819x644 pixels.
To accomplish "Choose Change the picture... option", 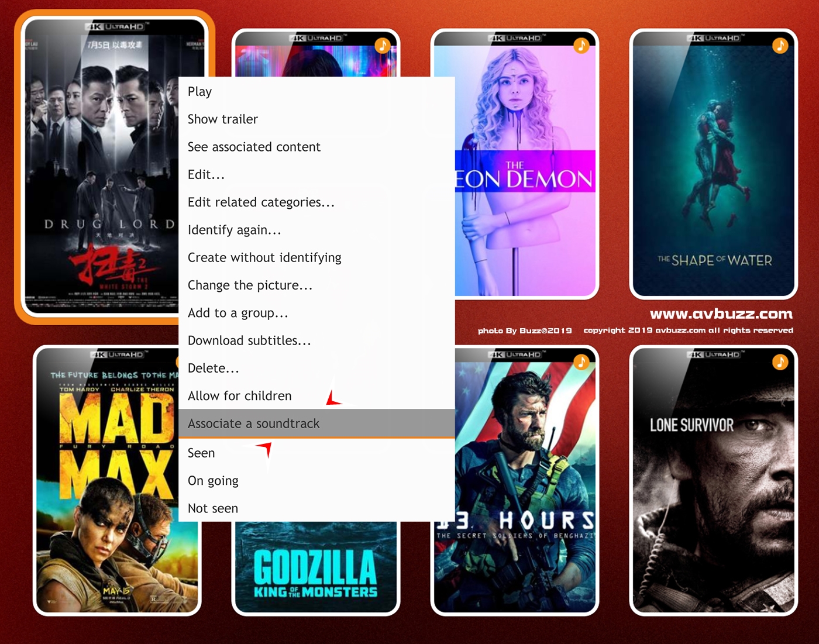I will click(250, 285).
